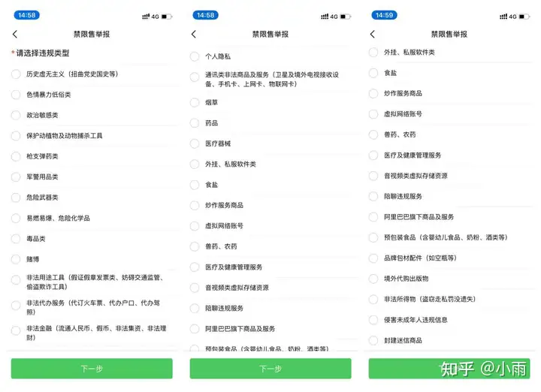
Task: Choose 政治敏感类 radio option
Action: [x=16, y=115]
